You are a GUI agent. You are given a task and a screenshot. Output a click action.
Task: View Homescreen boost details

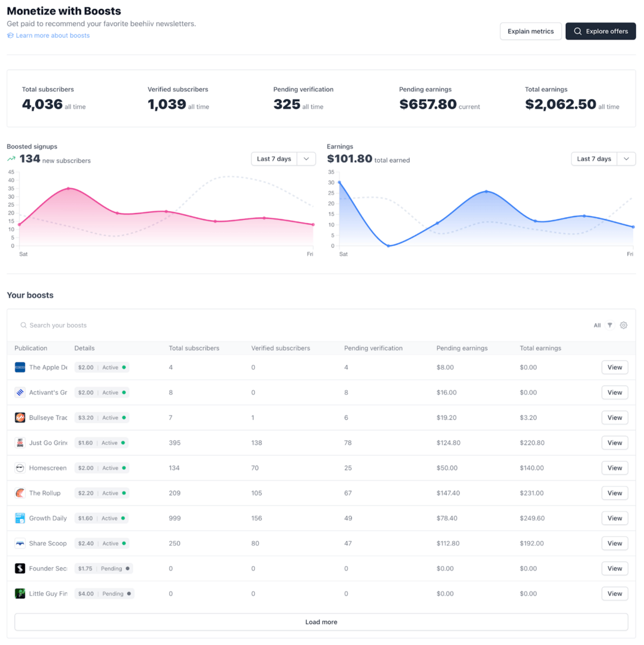tap(615, 468)
